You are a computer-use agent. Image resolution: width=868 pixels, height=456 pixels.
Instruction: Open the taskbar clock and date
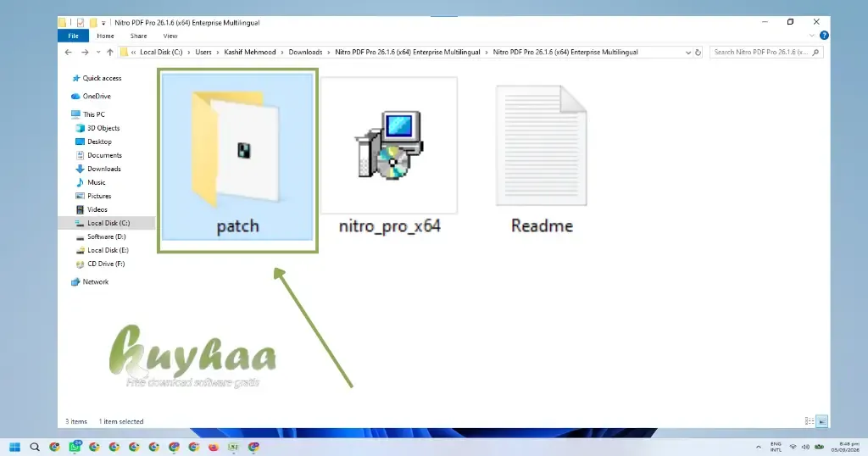point(845,448)
